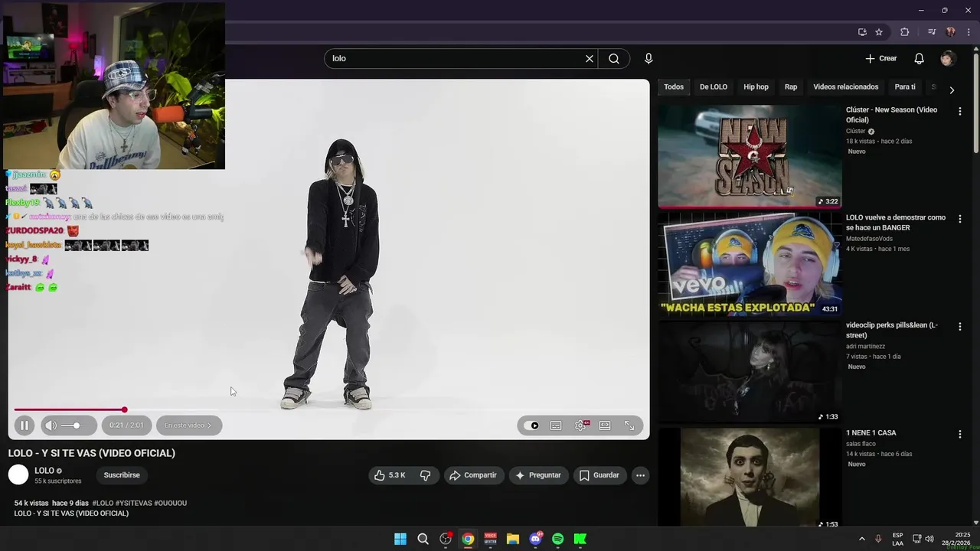Viewport: 980px width, 551px height.
Task: Click the #YSITEVAS hashtag
Action: (x=133, y=504)
